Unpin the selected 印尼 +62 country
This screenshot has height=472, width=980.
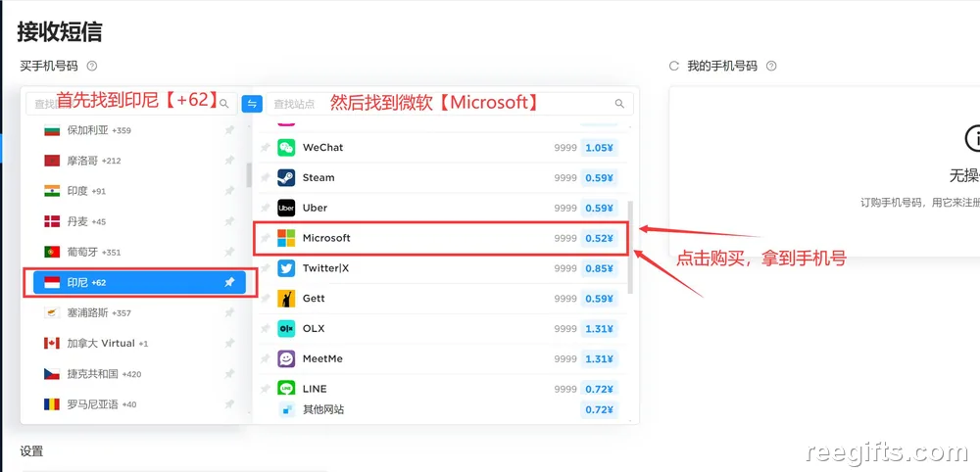(229, 283)
